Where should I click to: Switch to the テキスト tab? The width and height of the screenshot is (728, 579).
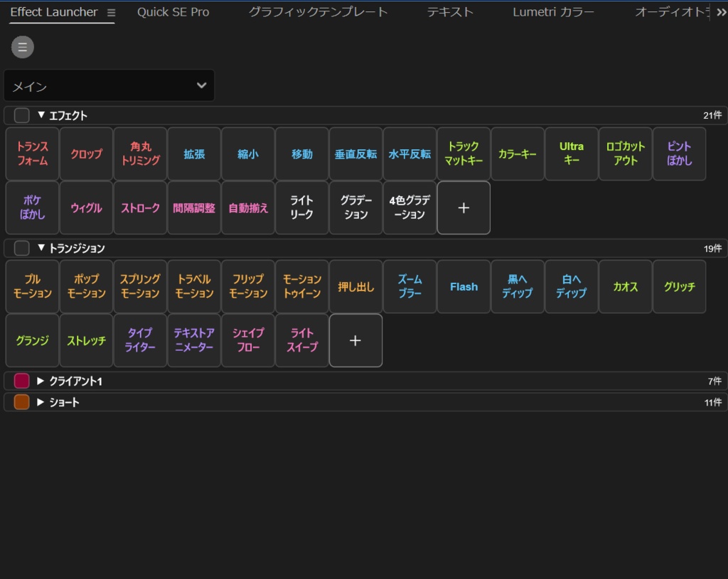[450, 12]
